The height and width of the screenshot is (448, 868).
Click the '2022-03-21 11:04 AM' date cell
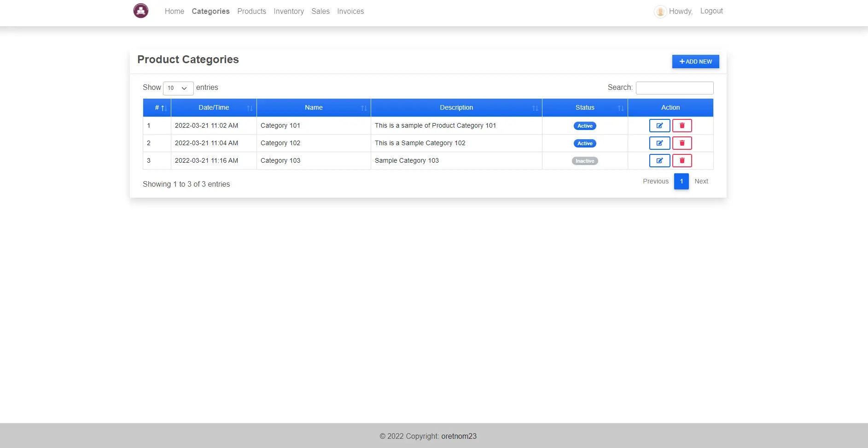[x=214, y=143]
